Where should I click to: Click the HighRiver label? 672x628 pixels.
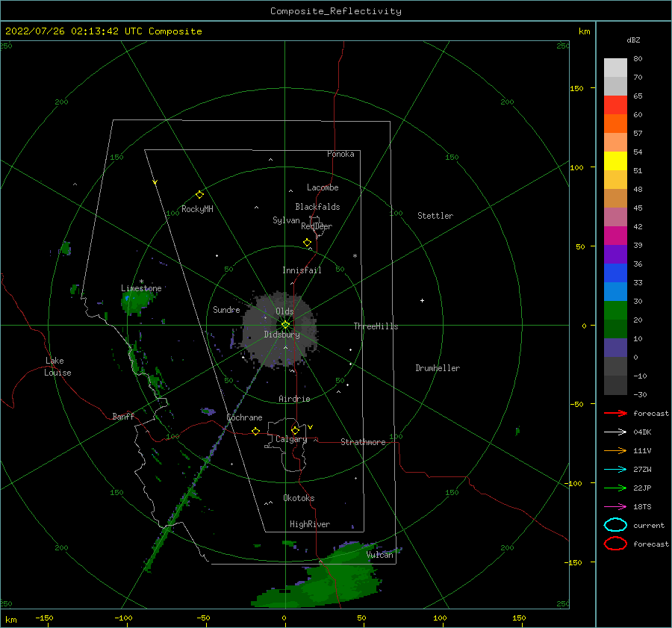pyautogui.click(x=310, y=524)
